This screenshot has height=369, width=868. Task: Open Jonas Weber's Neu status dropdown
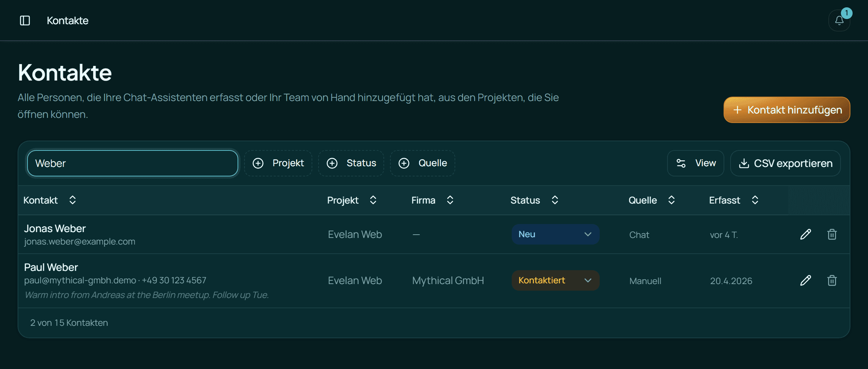coord(555,234)
